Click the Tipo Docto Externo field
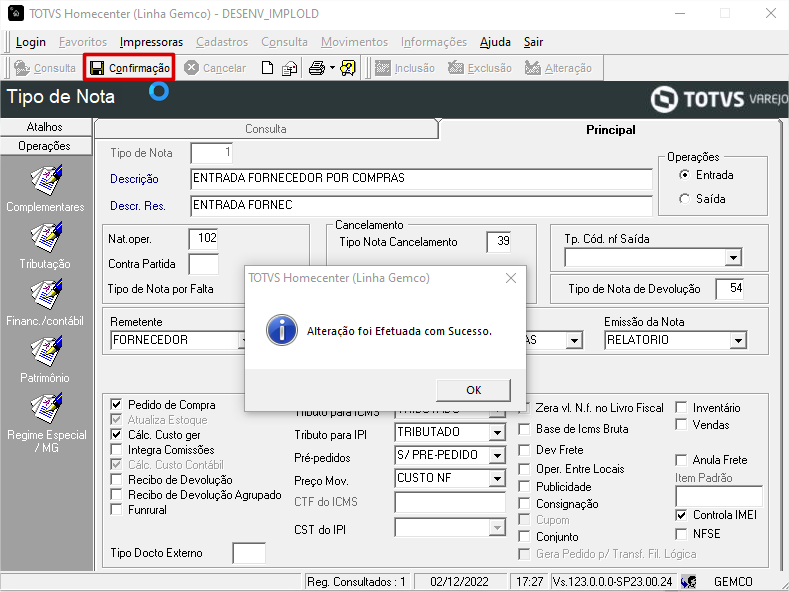The width and height of the screenshot is (789, 592). tap(249, 553)
